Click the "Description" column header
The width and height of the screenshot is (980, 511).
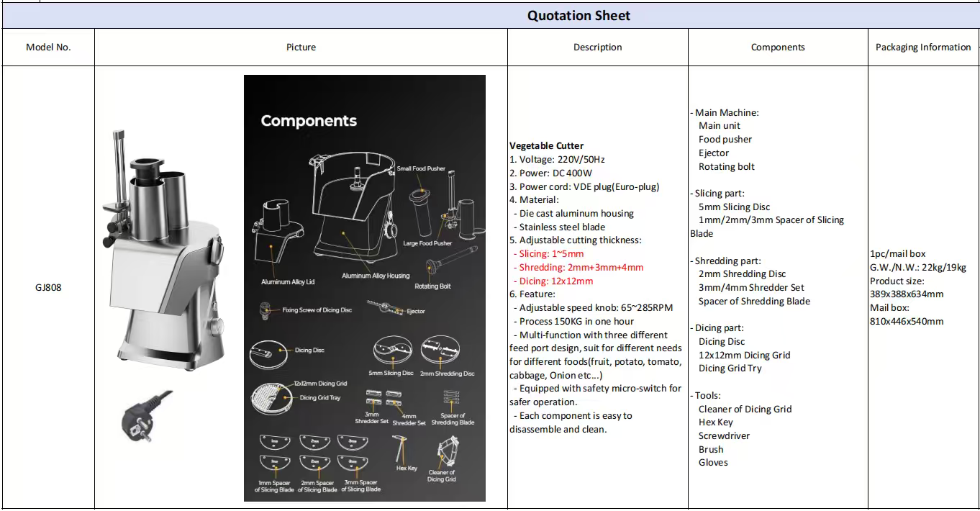coord(597,48)
